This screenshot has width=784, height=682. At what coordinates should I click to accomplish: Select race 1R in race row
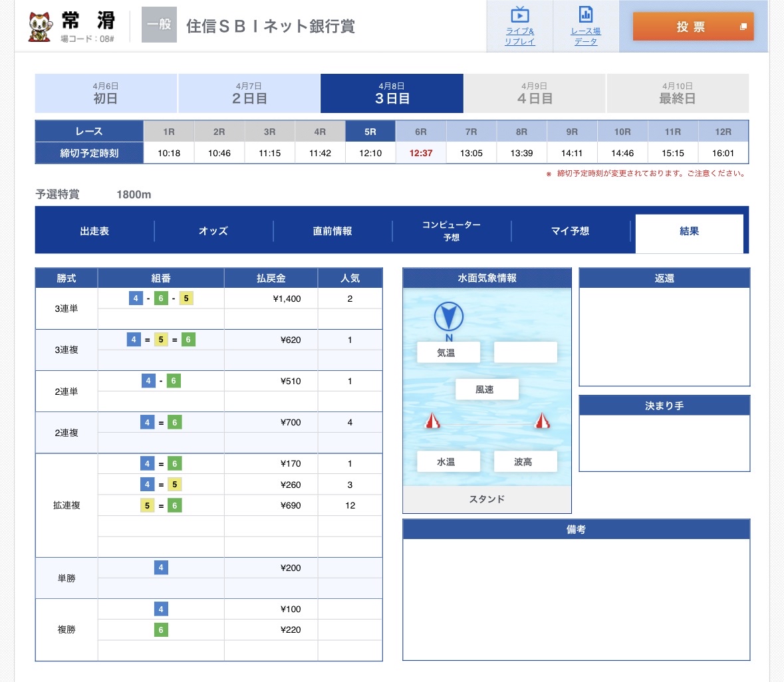click(169, 132)
